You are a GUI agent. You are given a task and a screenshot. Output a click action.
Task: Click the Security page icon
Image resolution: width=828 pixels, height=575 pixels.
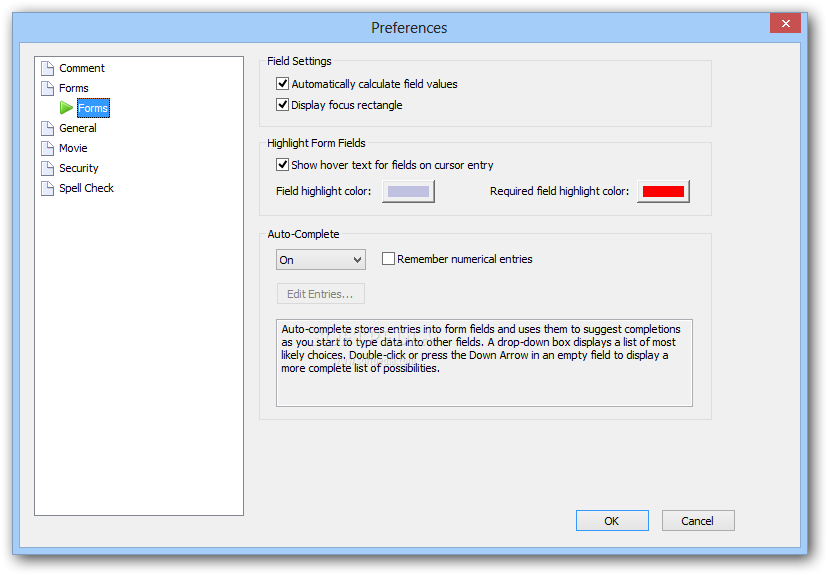click(x=48, y=168)
